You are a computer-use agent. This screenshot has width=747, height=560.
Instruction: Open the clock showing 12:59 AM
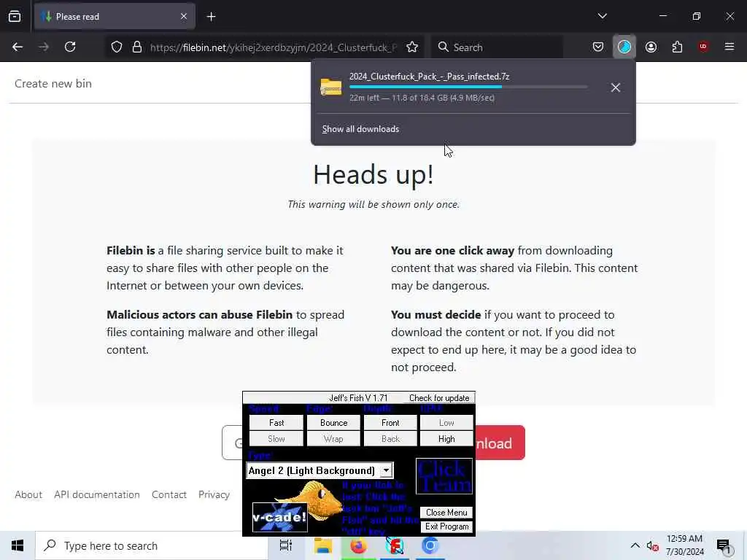[x=684, y=545]
